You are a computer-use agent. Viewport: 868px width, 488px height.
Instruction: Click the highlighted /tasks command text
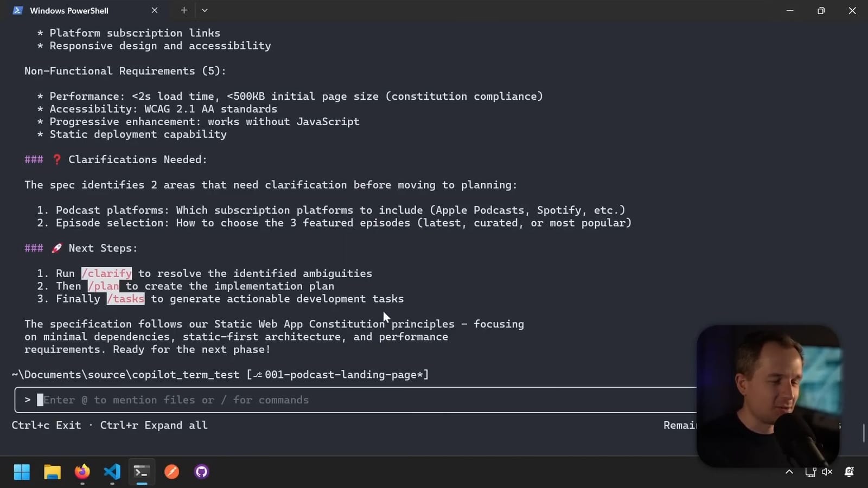pyautogui.click(x=125, y=299)
